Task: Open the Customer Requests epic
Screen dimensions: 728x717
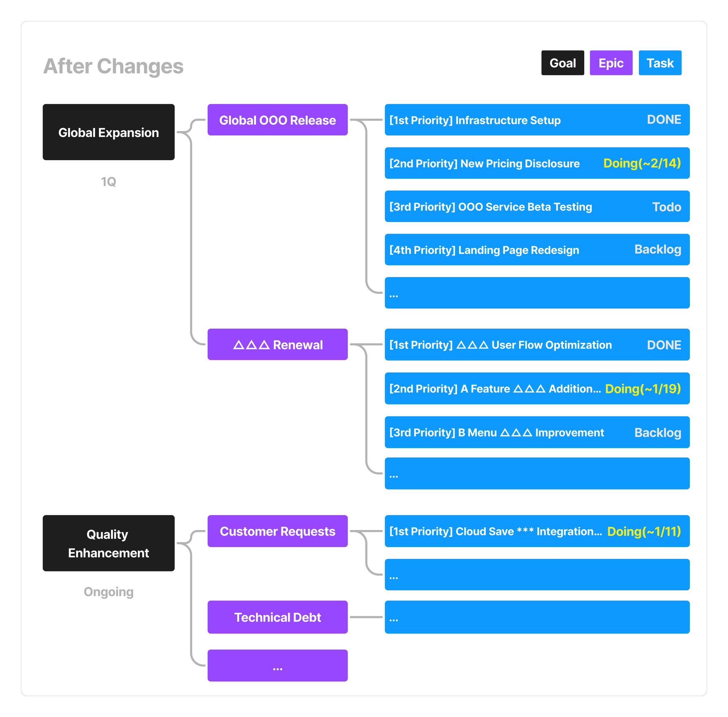Action: (x=277, y=531)
